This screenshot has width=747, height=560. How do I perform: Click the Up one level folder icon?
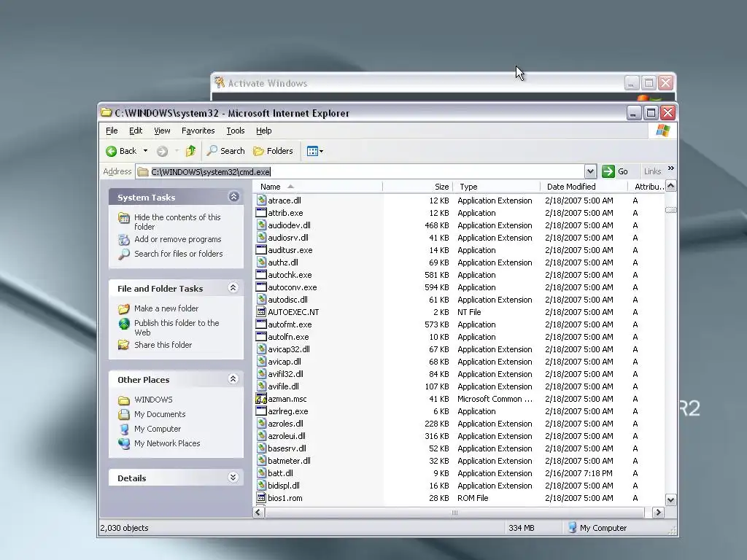click(x=190, y=151)
